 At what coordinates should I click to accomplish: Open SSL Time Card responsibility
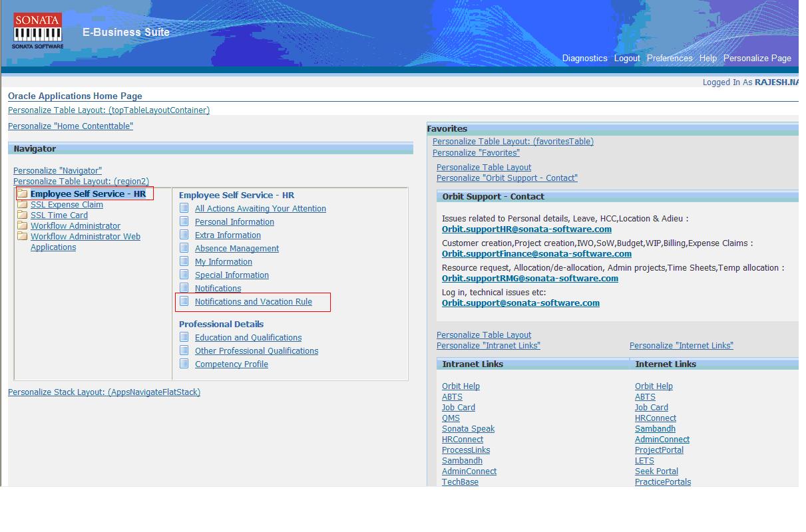coord(59,215)
